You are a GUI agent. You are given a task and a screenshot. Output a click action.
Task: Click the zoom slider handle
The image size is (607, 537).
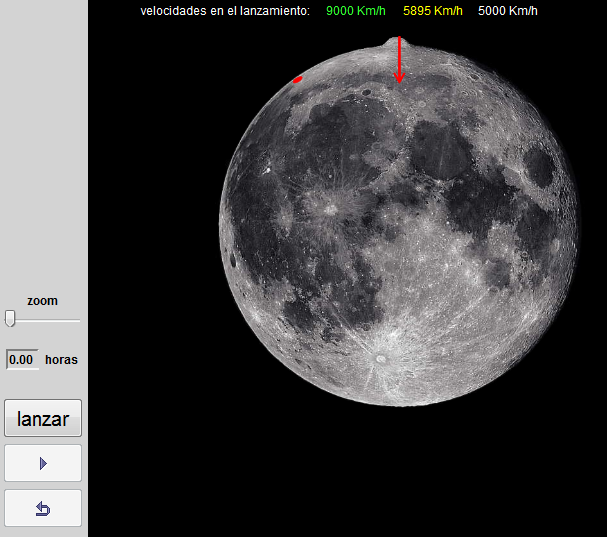(10, 318)
